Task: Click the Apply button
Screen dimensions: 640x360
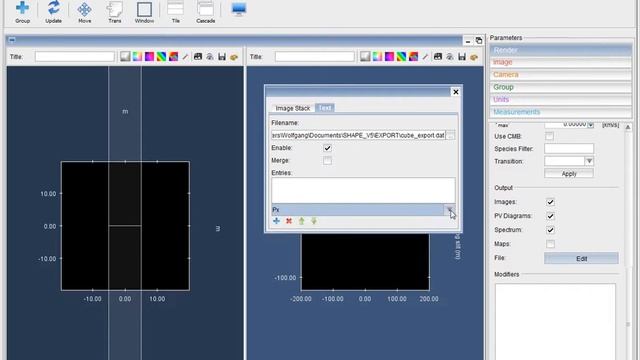Action: (569, 173)
